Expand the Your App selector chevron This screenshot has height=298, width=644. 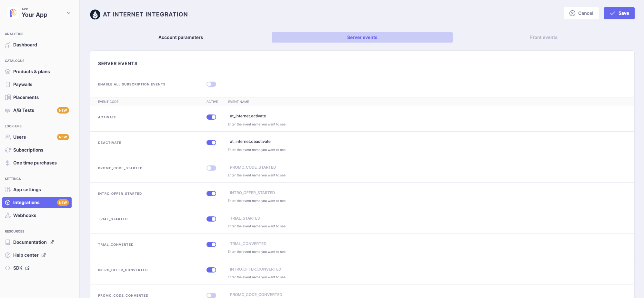point(69,13)
